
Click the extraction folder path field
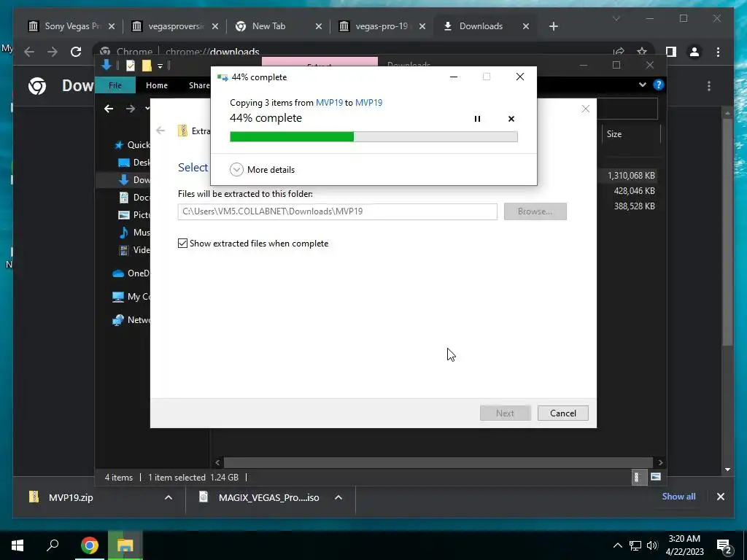(337, 211)
